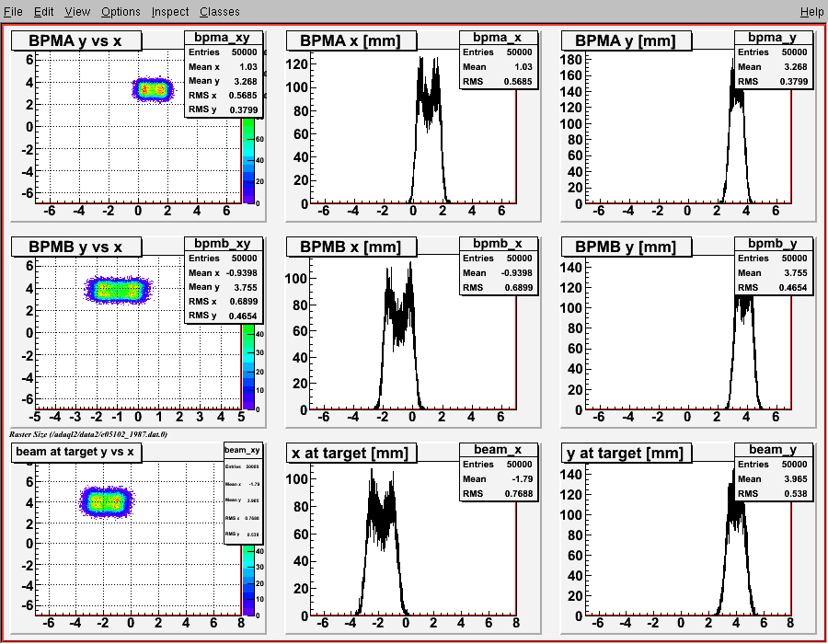
Task: Click the BPMA 2D beam spot
Action: pyautogui.click(x=153, y=90)
